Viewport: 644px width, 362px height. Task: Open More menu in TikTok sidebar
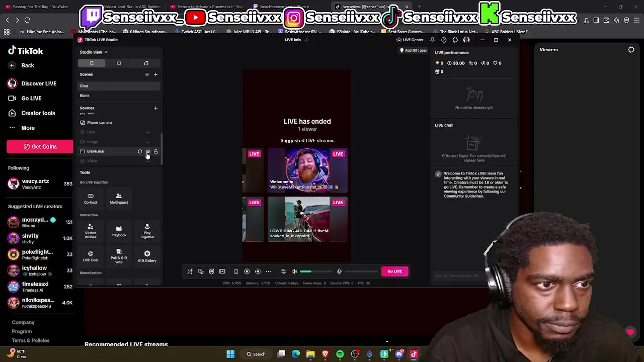tap(22, 128)
